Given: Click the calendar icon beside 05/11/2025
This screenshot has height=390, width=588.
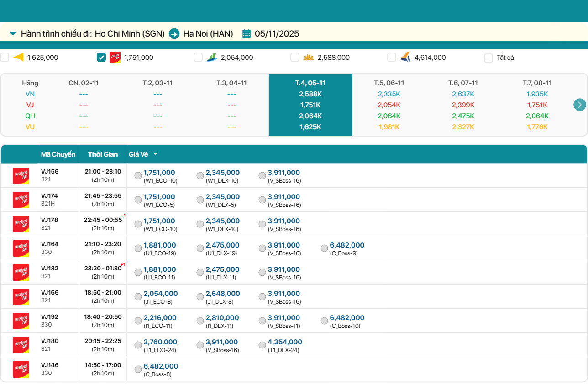Looking at the screenshot, I should pos(247,34).
